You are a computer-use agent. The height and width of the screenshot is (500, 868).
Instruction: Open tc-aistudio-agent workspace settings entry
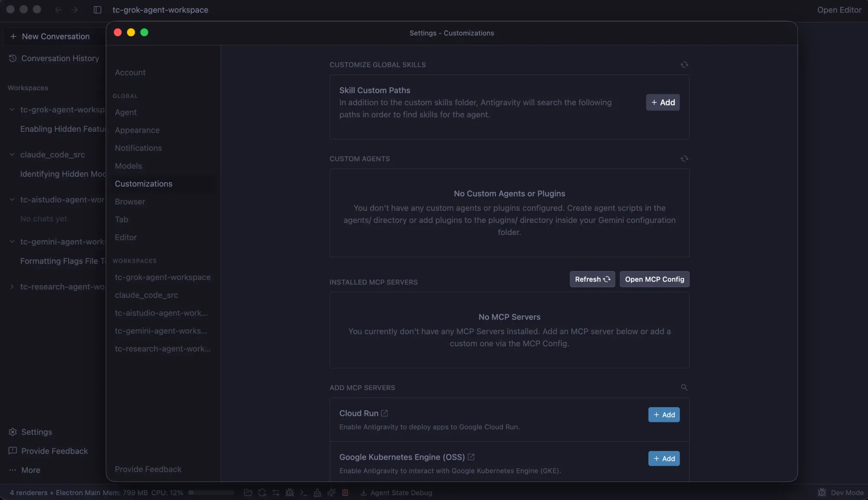(x=161, y=313)
